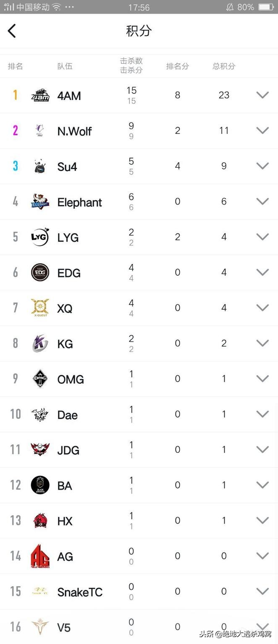Screen dimensions: 278x644
Task: Click the red AG team logo
Action: 40,556
